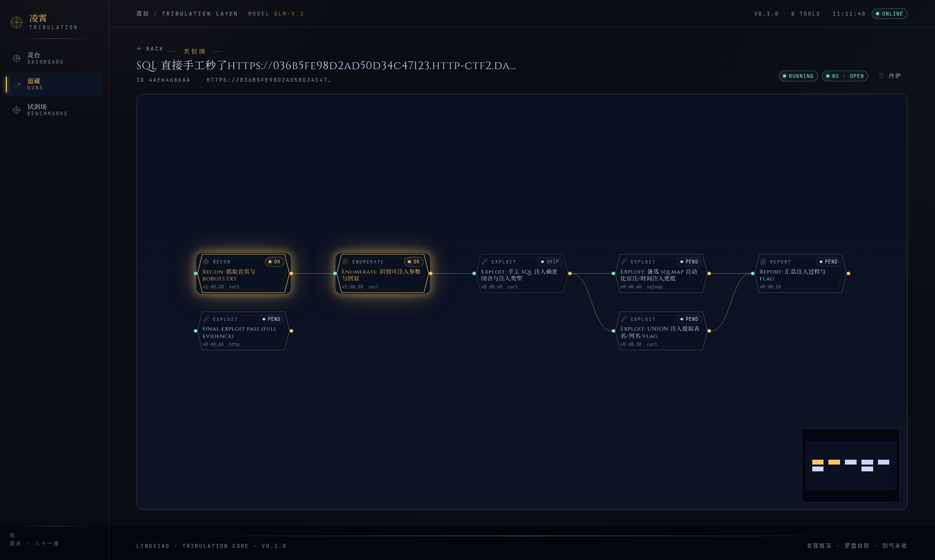Click v0·d0.60 http text on Final Exploit node

point(221,344)
